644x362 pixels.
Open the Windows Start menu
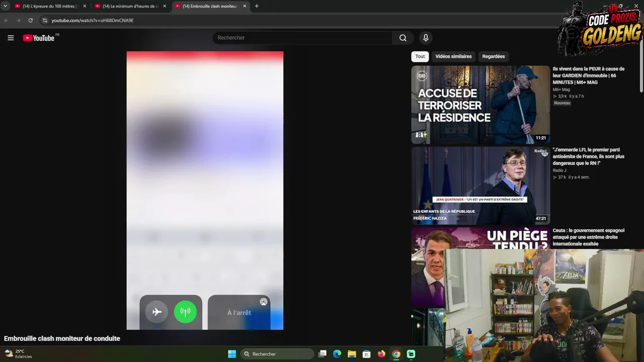click(232, 354)
